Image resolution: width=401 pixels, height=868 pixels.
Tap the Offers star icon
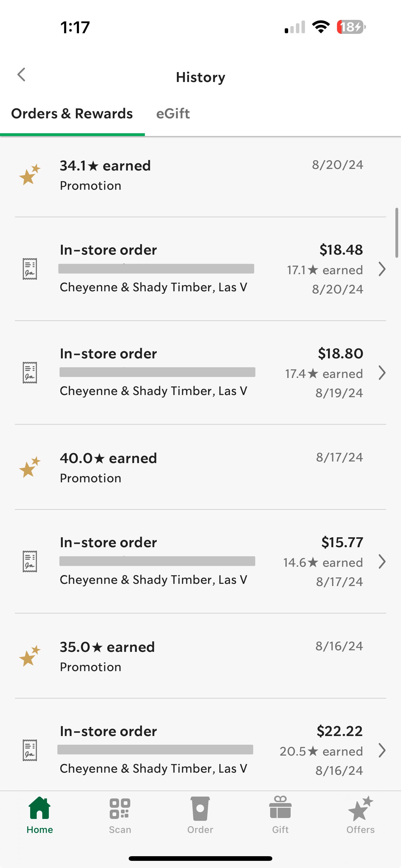tap(361, 808)
